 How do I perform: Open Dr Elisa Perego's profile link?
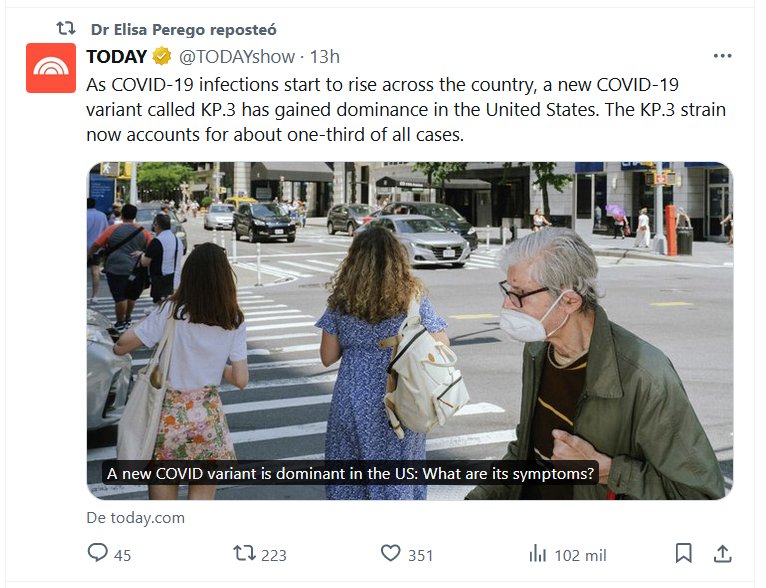(x=183, y=29)
